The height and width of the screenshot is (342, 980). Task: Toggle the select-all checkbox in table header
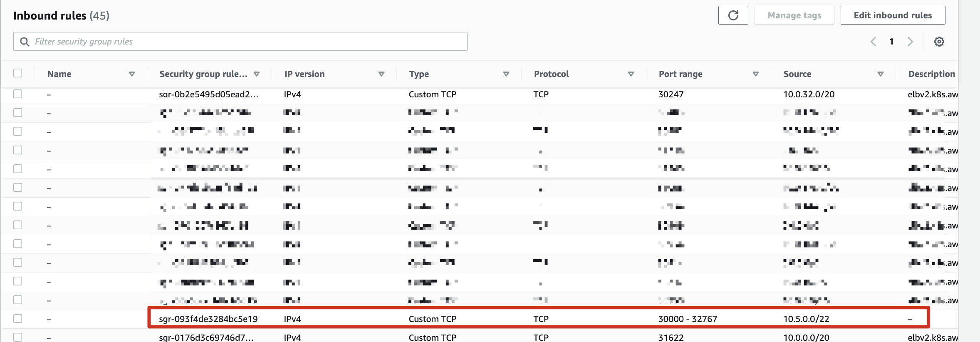click(17, 73)
